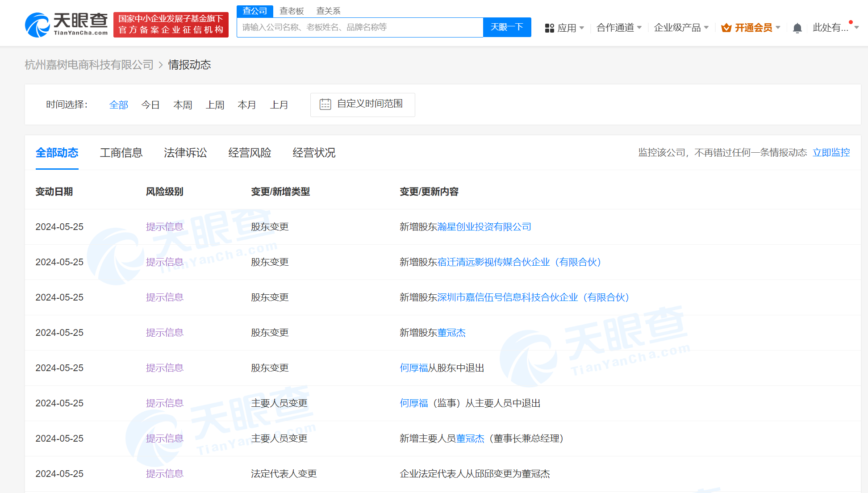Switch to the 查老板 tab
This screenshot has height=493, width=868.
tap(292, 11)
